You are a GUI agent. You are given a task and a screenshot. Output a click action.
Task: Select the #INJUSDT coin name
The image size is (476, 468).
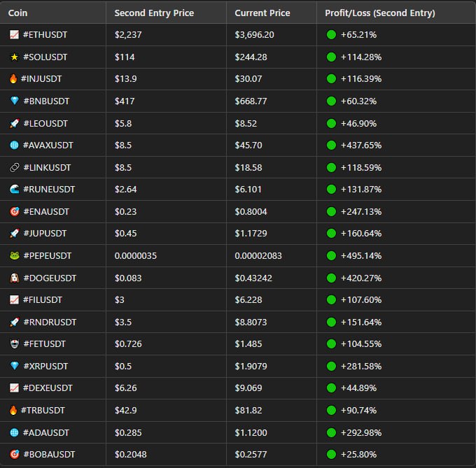tap(41, 79)
